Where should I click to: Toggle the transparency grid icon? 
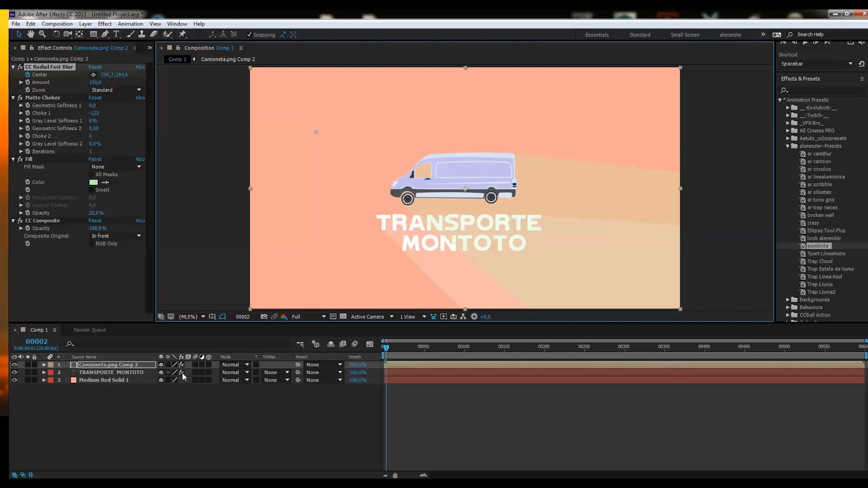(x=343, y=317)
